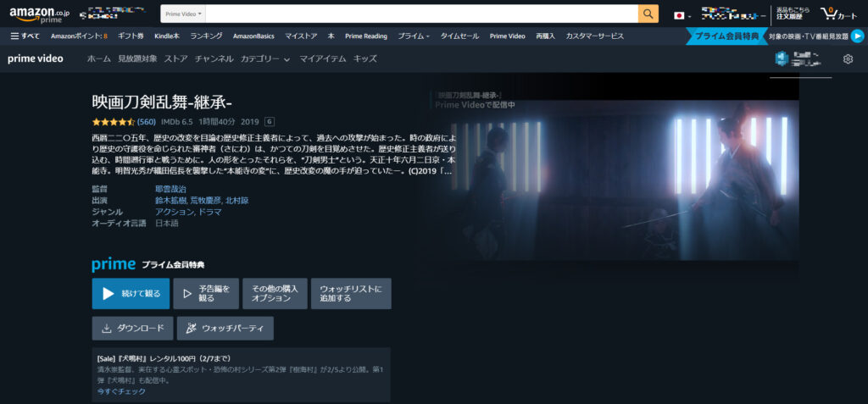Click ウォッチリストに追加する button
The image size is (868, 404).
point(351,293)
